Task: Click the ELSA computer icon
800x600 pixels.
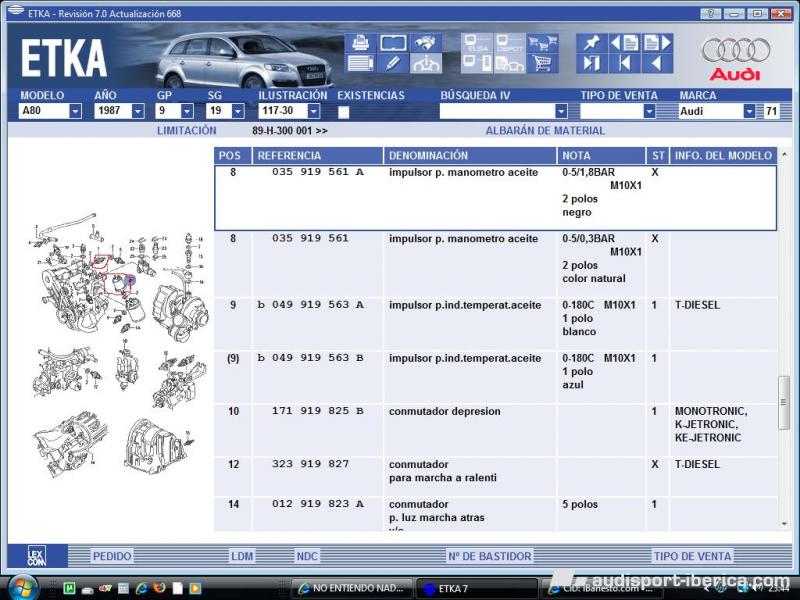Action: point(477,43)
